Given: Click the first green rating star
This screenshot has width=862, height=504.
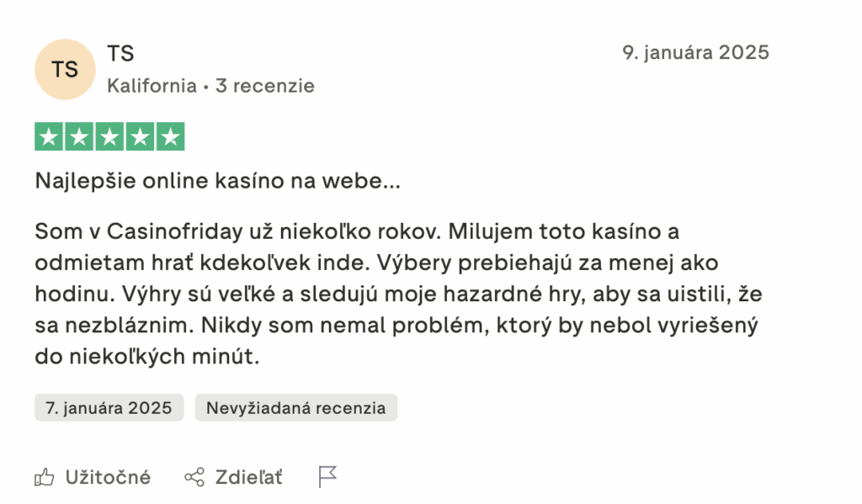Looking at the screenshot, I should 50,137.
